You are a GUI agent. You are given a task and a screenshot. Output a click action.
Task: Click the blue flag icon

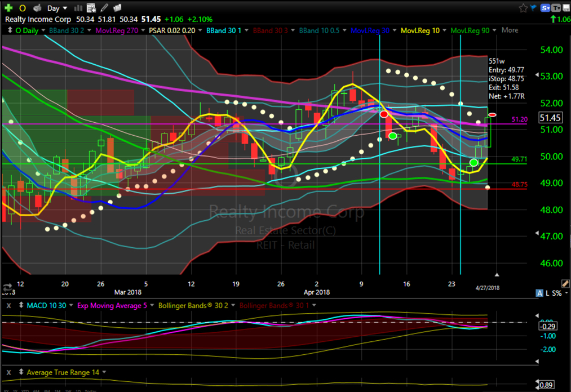pos(533,8)
